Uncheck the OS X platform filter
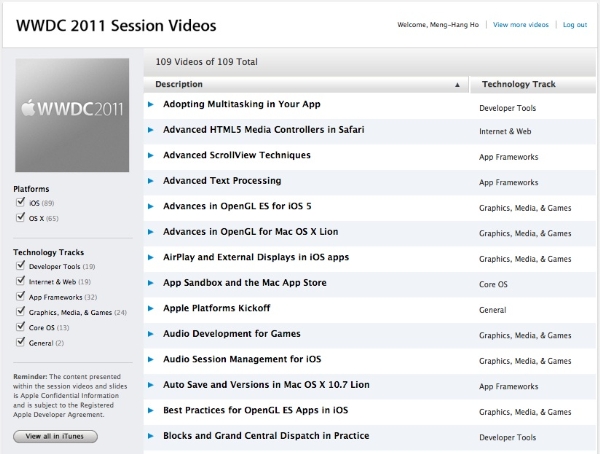 click(20, 217)
